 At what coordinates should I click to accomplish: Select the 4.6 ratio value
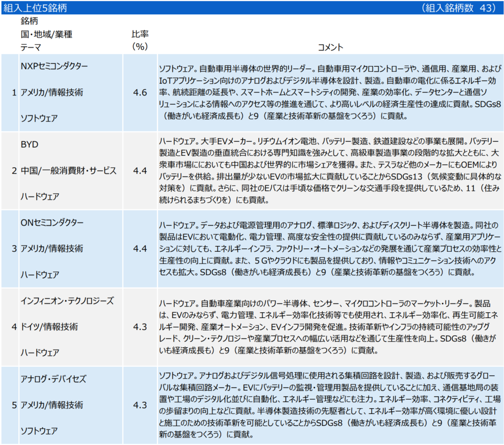(x=140, y=92)
